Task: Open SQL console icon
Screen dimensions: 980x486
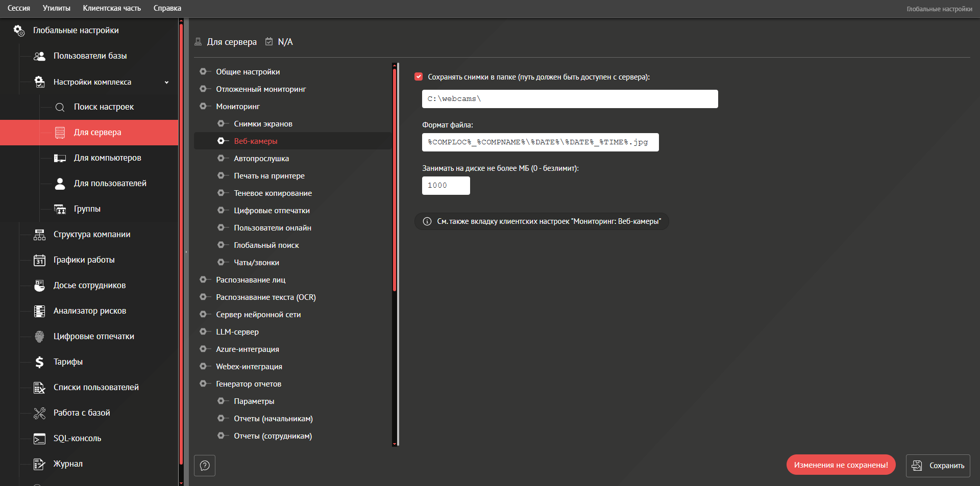Action: click(x=39, y=439)
